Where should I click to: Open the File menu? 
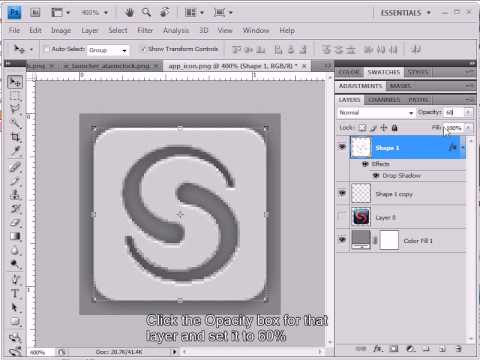(14, 30)
